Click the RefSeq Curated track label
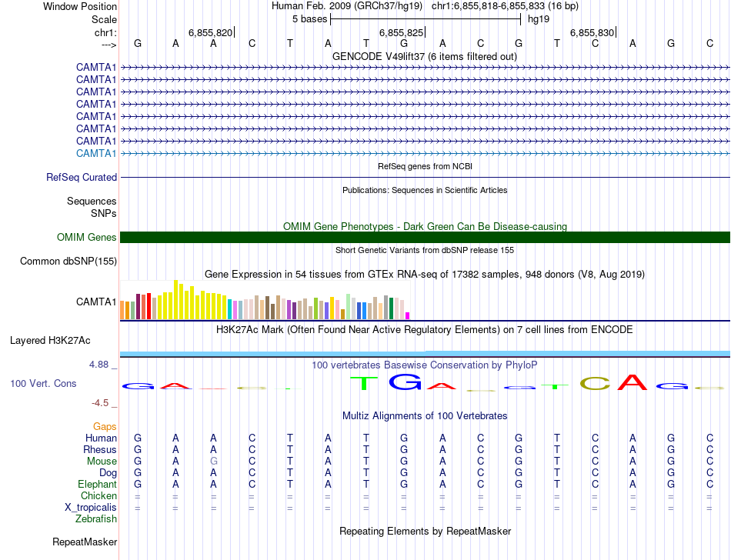The width and height of the screenshot is (731, 560). tap(82, 178)
